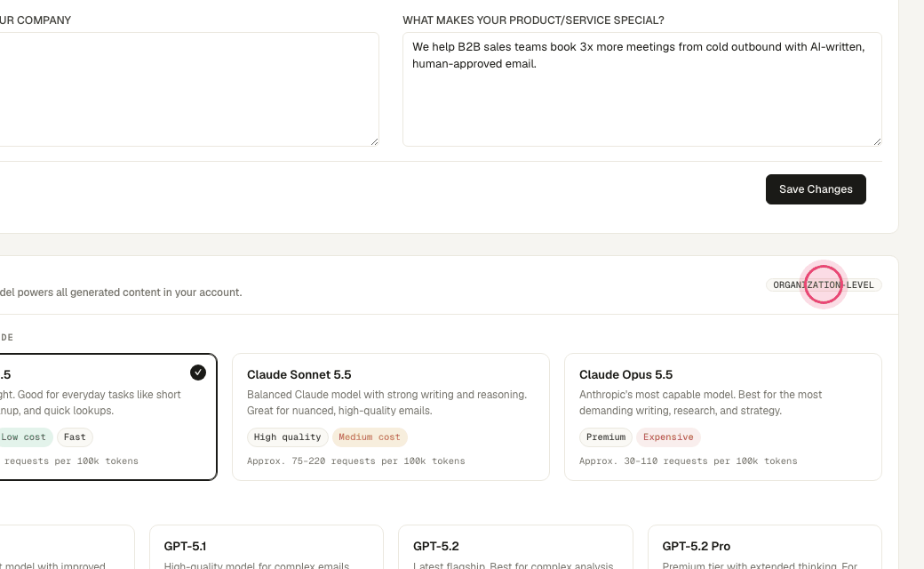Select the Claude Opus 5.5 model card
The height and width of the screenshot is (569, 924).
(723, 417)
